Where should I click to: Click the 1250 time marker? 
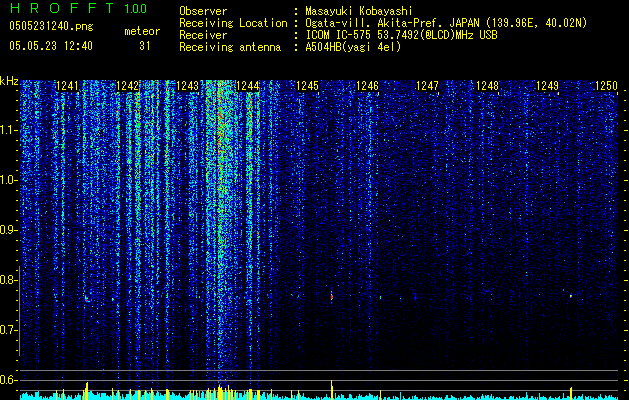point(606,86)
